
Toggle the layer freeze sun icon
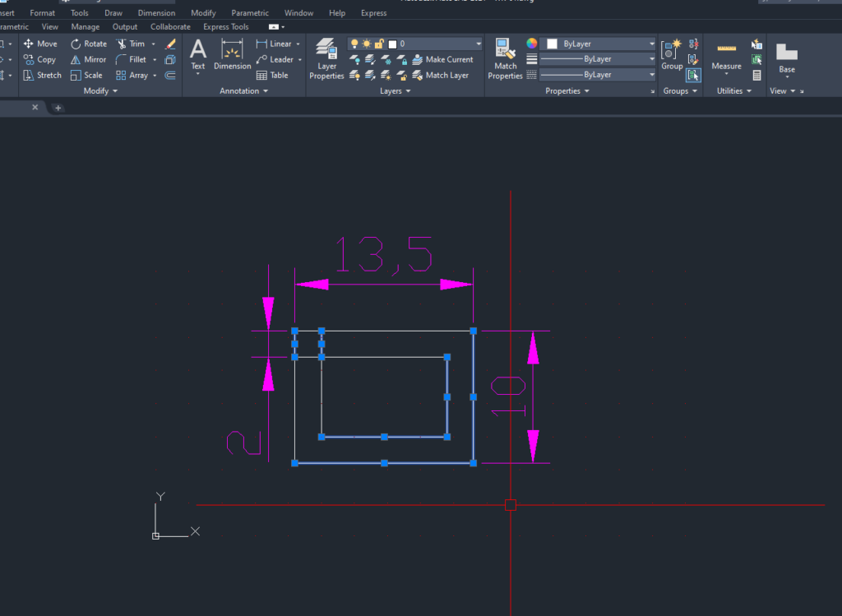click(x=366, y=44)
